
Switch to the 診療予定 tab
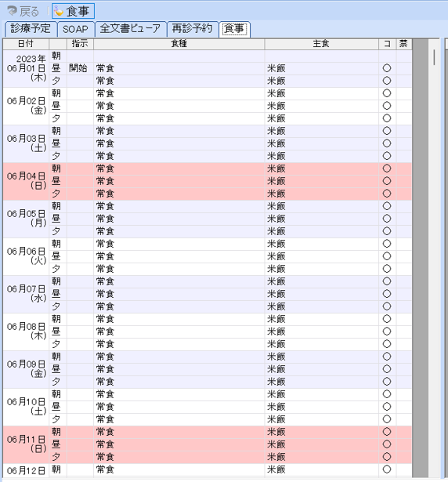click(31, 29)
